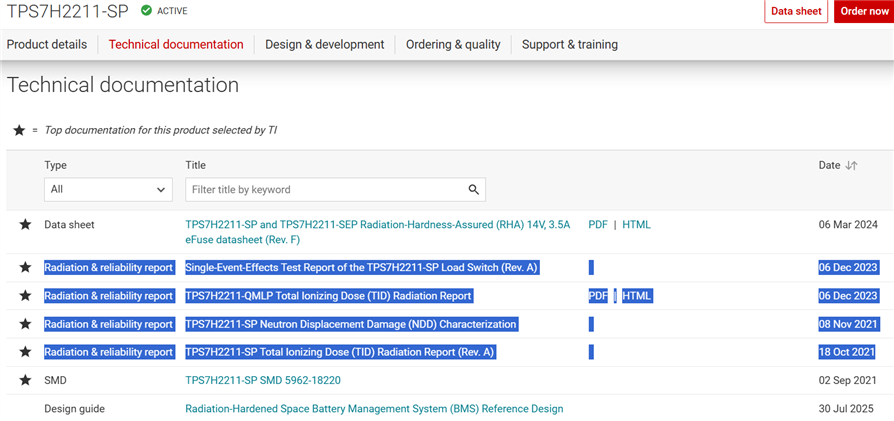The width and height of the screenshot is (894, 421).
Task: Click the star beside SMD row
Action: pyautogui.click(x=25, y=380)
